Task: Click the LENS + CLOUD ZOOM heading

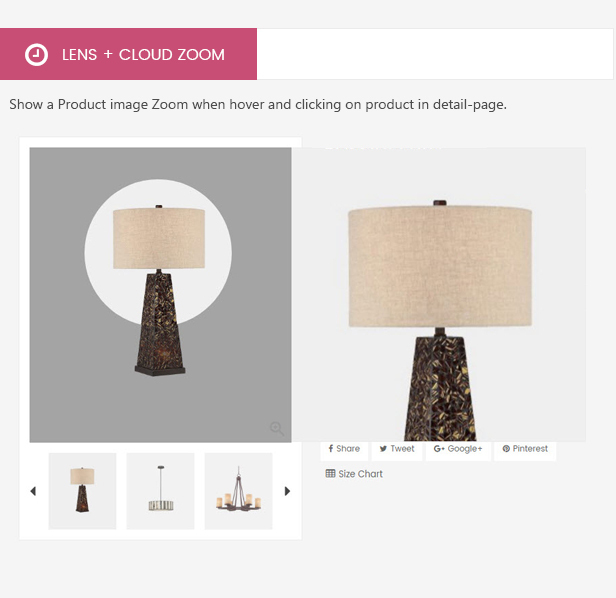Action: pyautogui.click(x=143, y=55)
